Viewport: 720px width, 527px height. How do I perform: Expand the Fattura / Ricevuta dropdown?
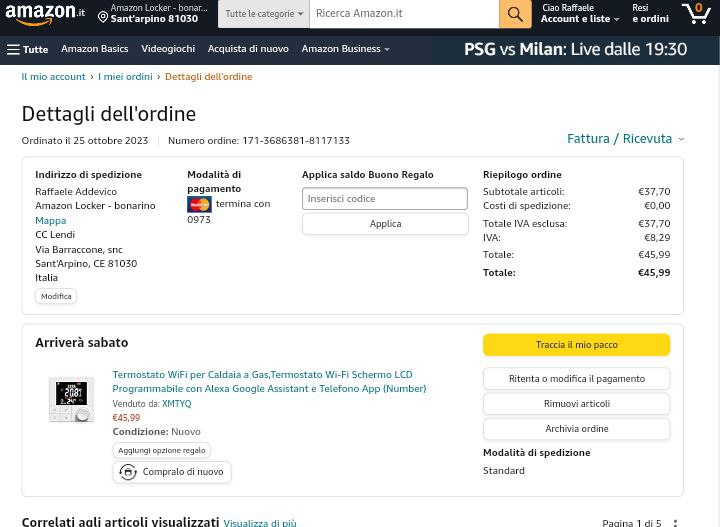pos(625,139)
